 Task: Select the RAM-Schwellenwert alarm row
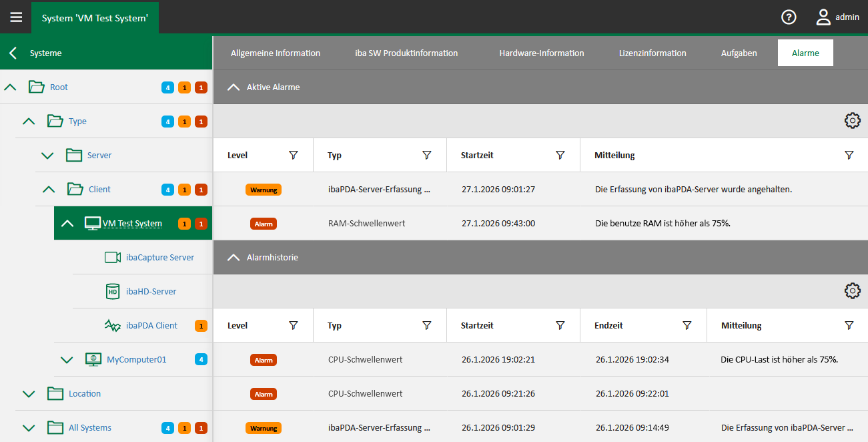(366, 224)
